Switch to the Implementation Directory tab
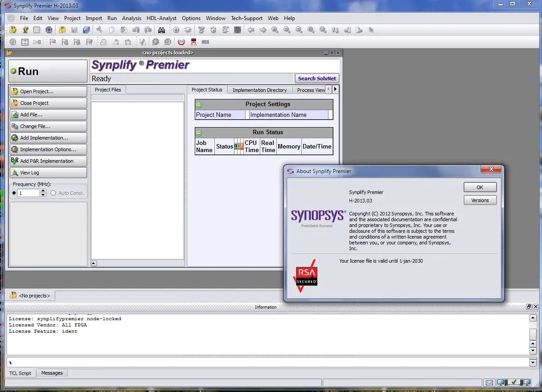This screenshot has width=542, height=392. (259, 90)
